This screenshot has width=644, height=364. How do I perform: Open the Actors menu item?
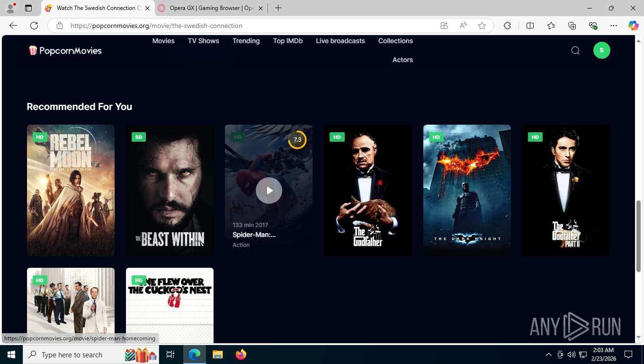click(x=402, y=60)
